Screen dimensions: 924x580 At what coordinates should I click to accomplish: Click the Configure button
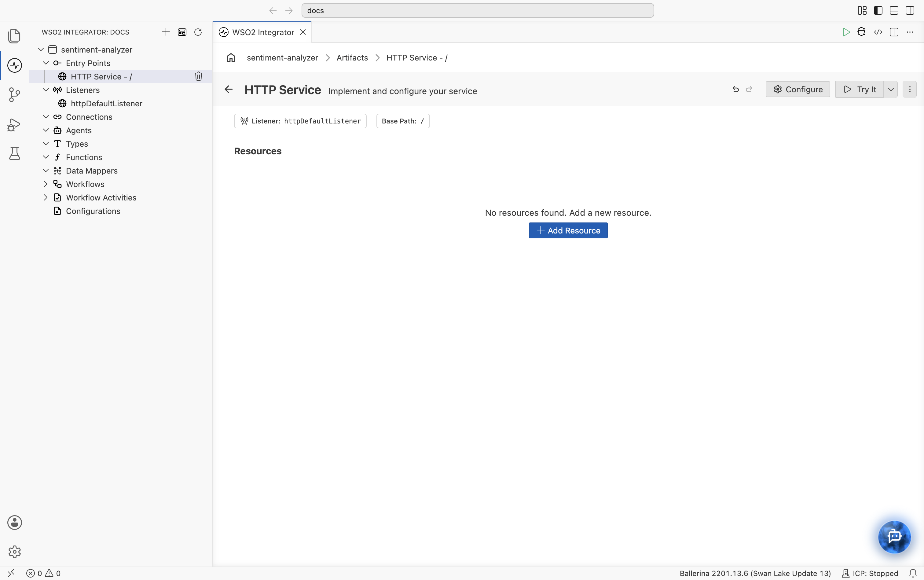click(798, 89)
